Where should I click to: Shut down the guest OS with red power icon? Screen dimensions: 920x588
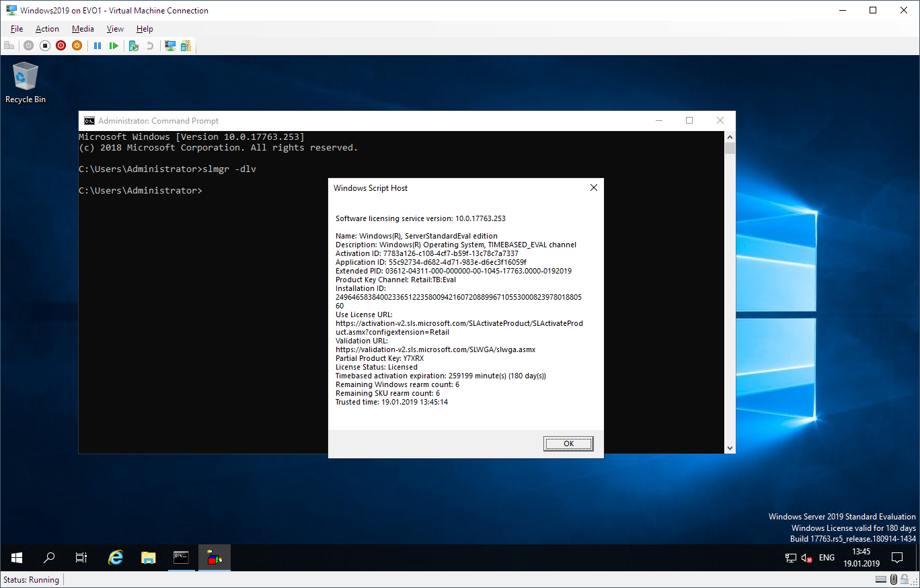tap(61, 45)
